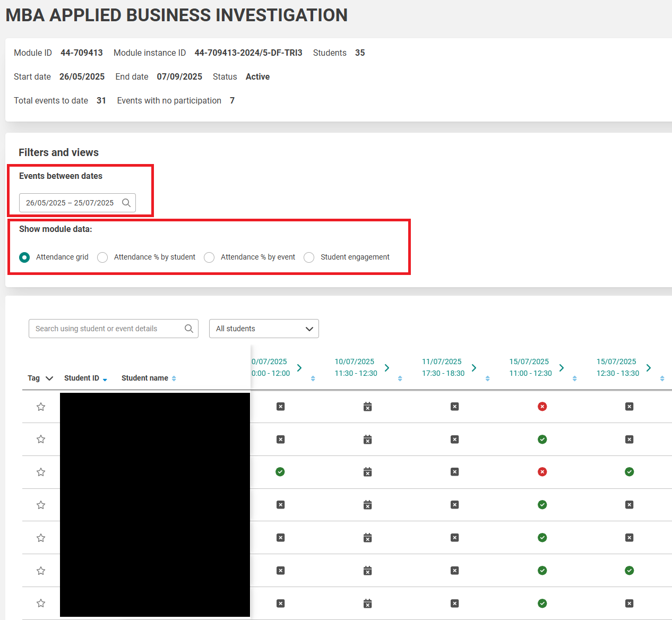Click the magnifier icon in the date range field
The width and height of the screenshot is (672, 620).
[126, 203]
